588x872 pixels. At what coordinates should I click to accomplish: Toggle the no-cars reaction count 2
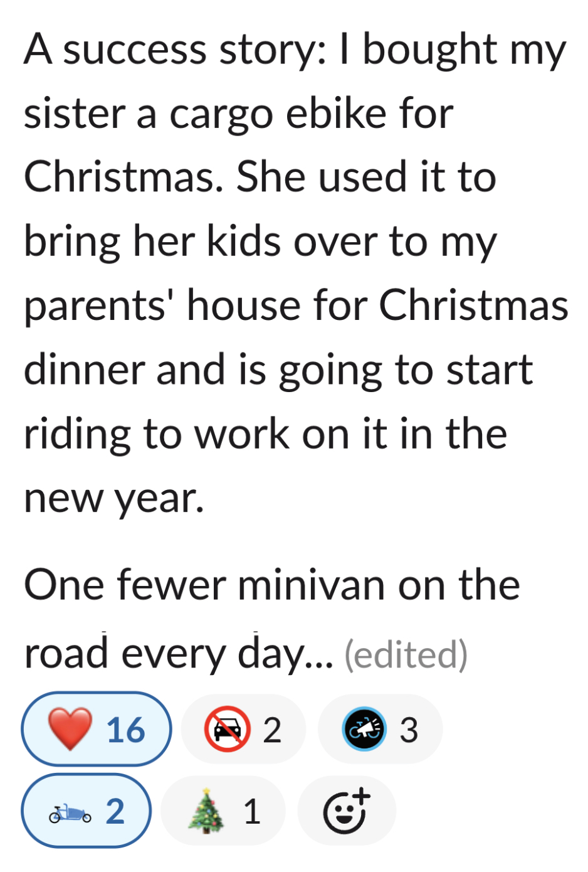pyautogui.click(x=272, y=730)
